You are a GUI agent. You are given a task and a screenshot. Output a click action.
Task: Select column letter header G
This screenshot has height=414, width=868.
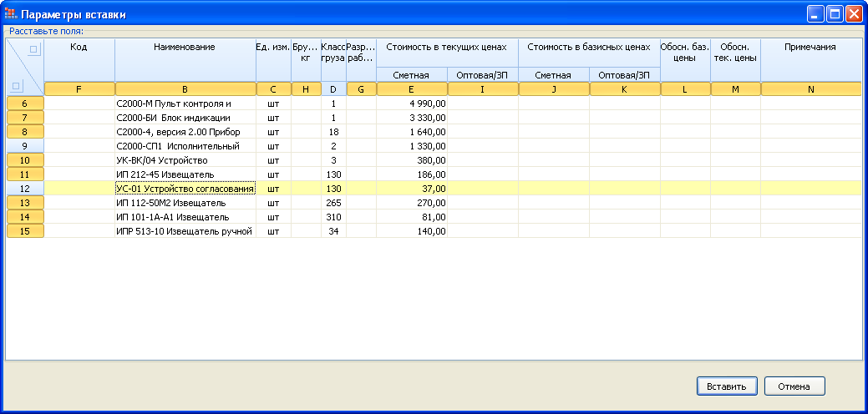[x=361, y=89]
